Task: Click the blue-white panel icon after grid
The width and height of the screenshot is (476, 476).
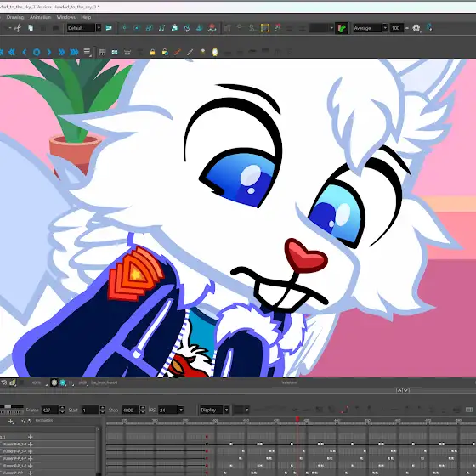Action: [115, 52]
